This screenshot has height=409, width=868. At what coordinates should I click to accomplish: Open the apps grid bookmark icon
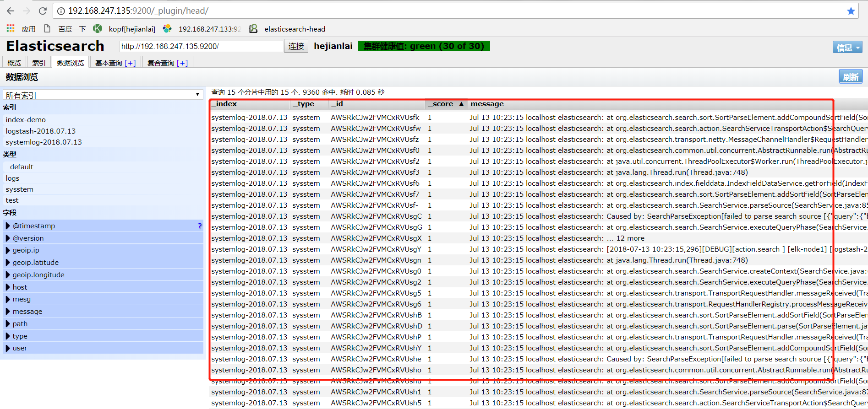(x=11, y=28)
